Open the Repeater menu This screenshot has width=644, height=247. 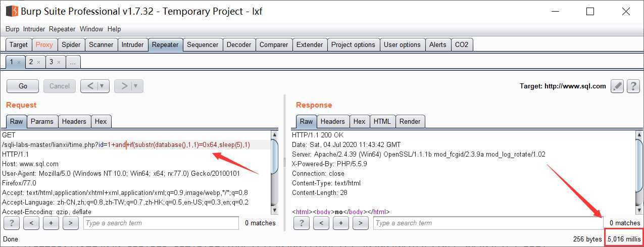[62, 29]
